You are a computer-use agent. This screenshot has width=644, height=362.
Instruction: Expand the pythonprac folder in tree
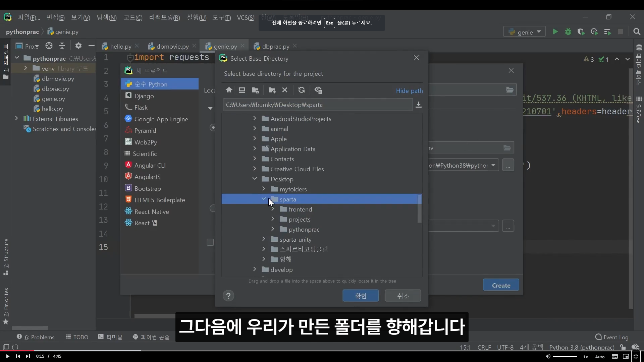pos(273,229)
